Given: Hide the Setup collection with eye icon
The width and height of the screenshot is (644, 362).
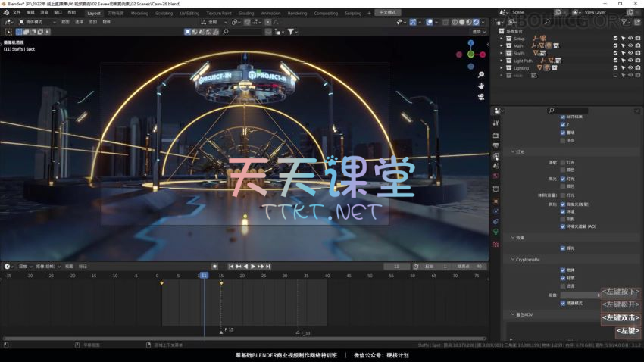Looking at the screenshot, I should coord(630,38).
